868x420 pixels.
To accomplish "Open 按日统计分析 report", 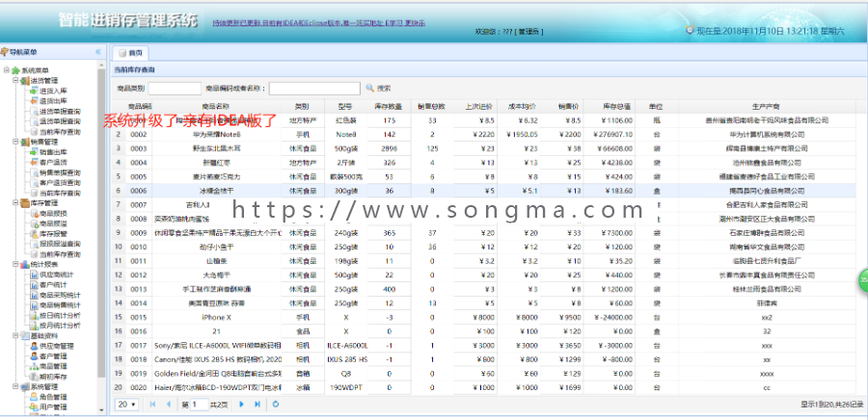I will coord(60,316).
